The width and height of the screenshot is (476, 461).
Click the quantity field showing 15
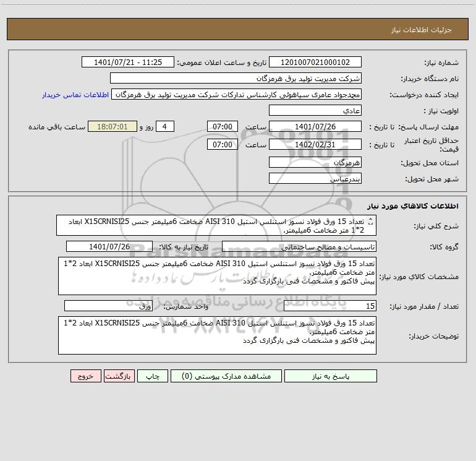tap(330, 306)
